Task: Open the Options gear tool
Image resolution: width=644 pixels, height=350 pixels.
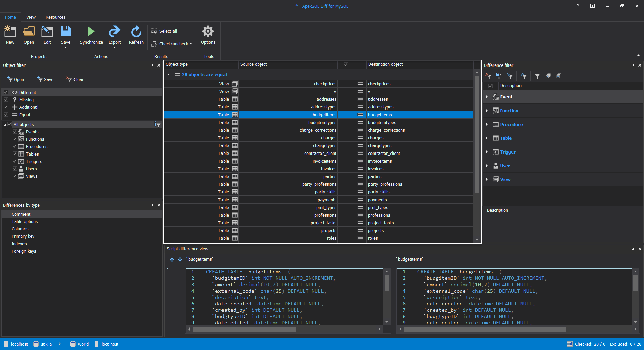Action: tap(208, 35)
